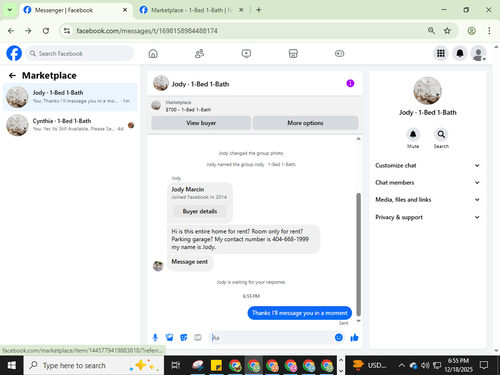This screenshot has width=500, height=375.
Task: Open the Jody group photo in right panel
Action: [427, 91]
